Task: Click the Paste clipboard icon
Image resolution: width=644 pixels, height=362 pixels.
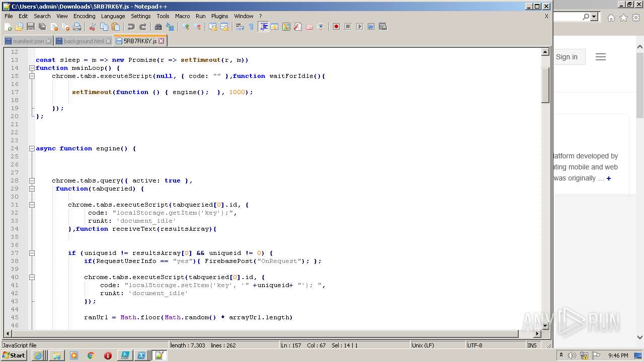Action: pos(116,27)
